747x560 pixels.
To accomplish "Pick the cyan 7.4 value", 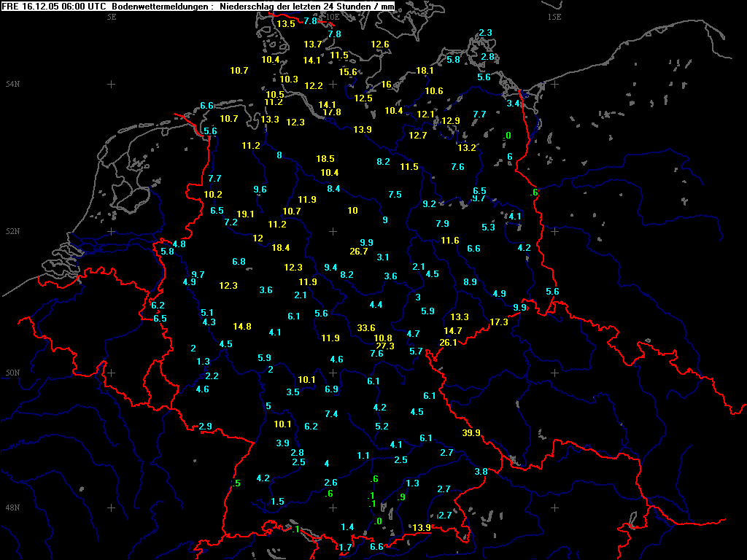I will [x=332, y=414].
